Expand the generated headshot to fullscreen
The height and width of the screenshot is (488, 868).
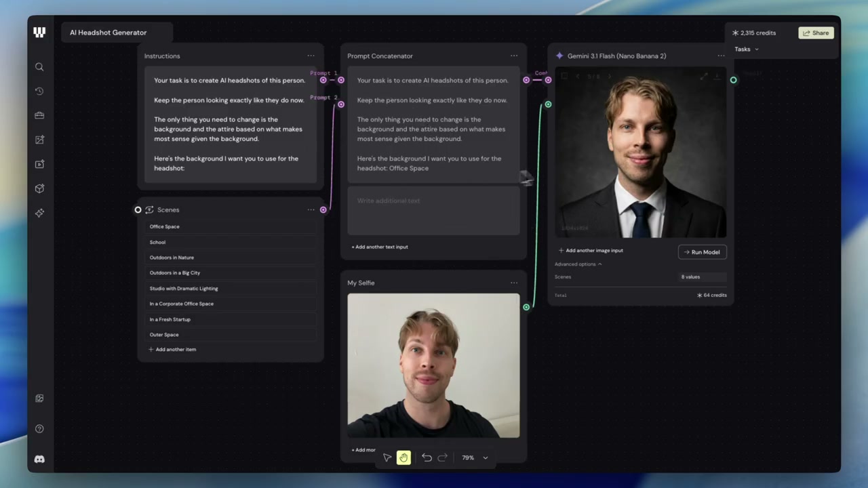[704, 76]
